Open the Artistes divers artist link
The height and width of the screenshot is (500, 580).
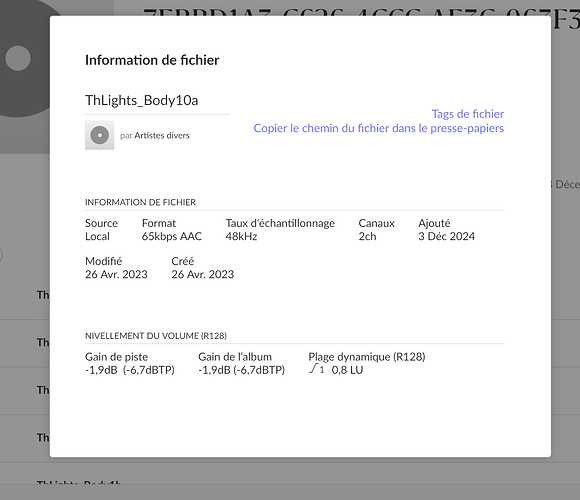[x=162, y=135]
